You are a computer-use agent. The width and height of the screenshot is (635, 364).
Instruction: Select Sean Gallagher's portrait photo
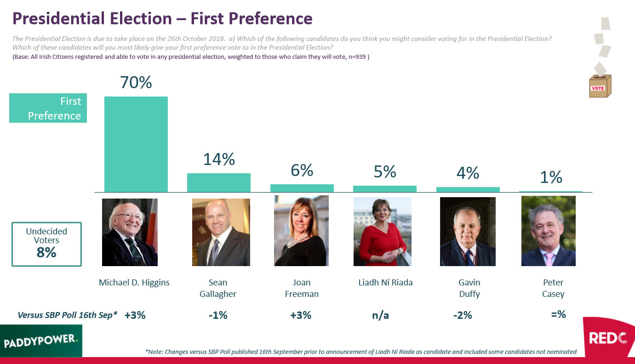(x=221, y=232)
